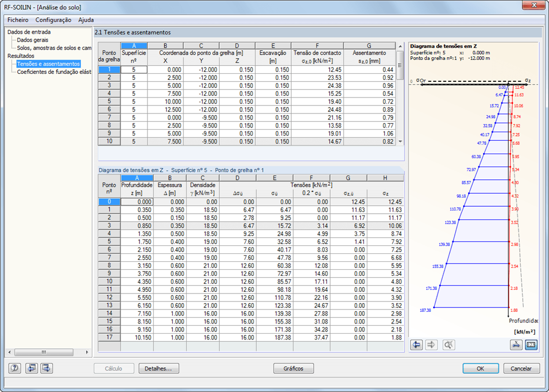Show previous diagram with left arrow

point(416,345)
